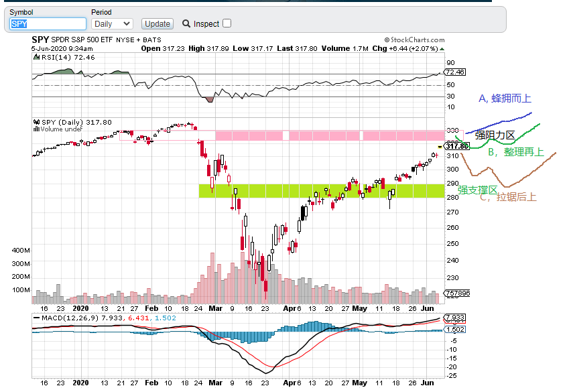This screenshot has width=569, height=392.
Task: Click the Volume 1.7M value
Action: 344,48
